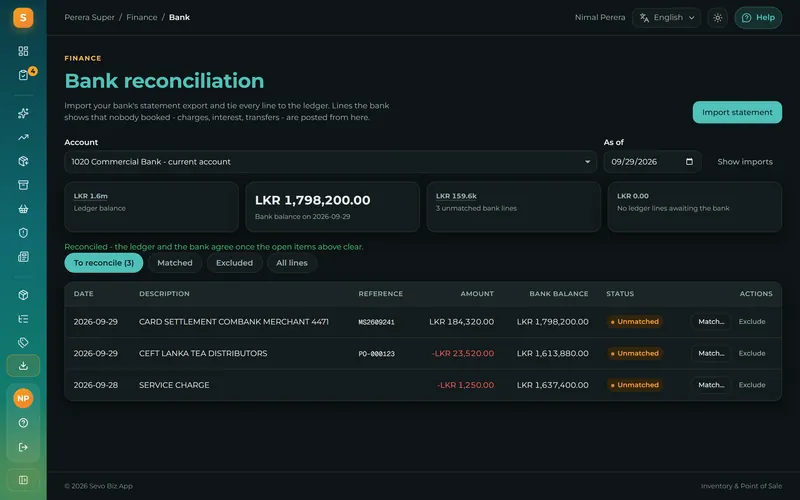Viewport: 800px width, 500px height.
Task: Collapse the sidebar panel toggle
Action: (23, 480)
